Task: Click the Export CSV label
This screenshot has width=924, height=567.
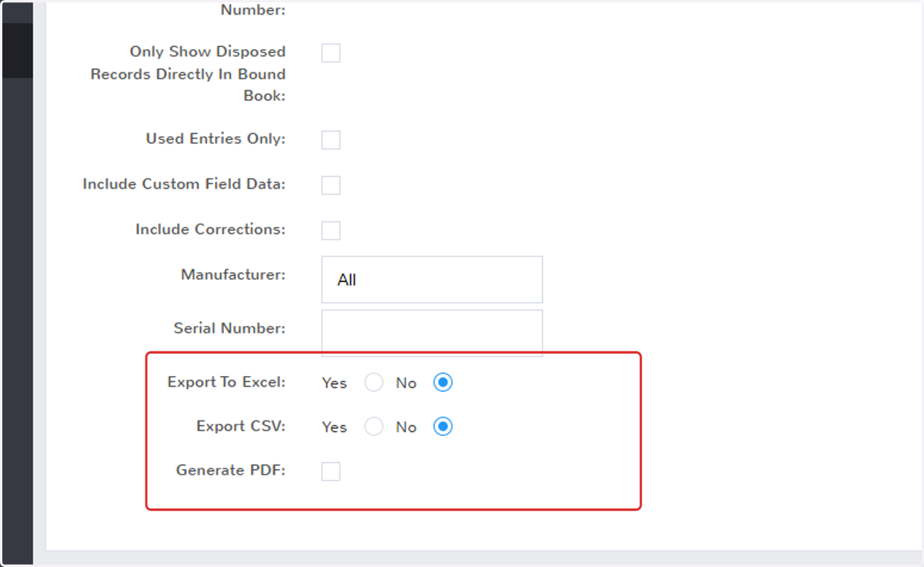Action: 241,426
